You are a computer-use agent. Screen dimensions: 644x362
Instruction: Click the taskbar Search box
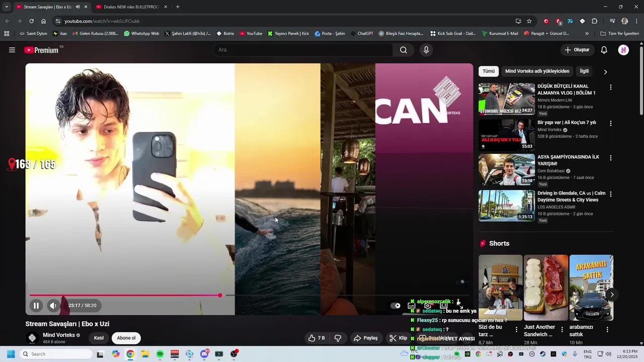pos(55,354)
